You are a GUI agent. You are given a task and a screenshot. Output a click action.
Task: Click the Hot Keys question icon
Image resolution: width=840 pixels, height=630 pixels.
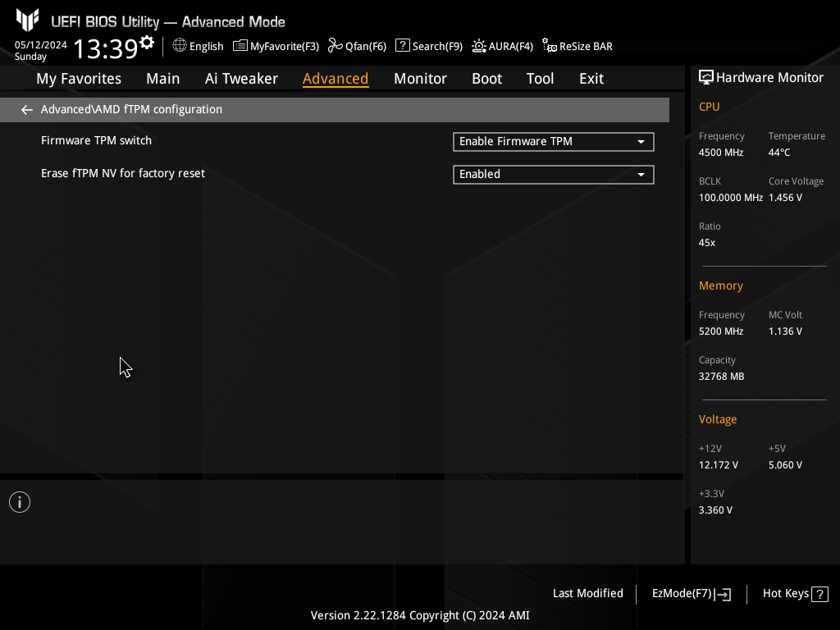click(819, 594)
